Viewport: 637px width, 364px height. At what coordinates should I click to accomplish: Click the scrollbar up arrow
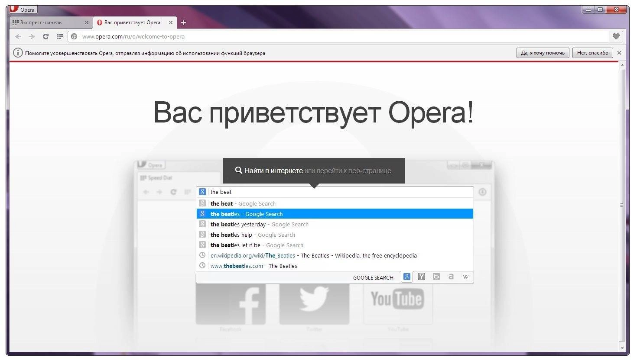pyautogui.click(x=622, y=65)
